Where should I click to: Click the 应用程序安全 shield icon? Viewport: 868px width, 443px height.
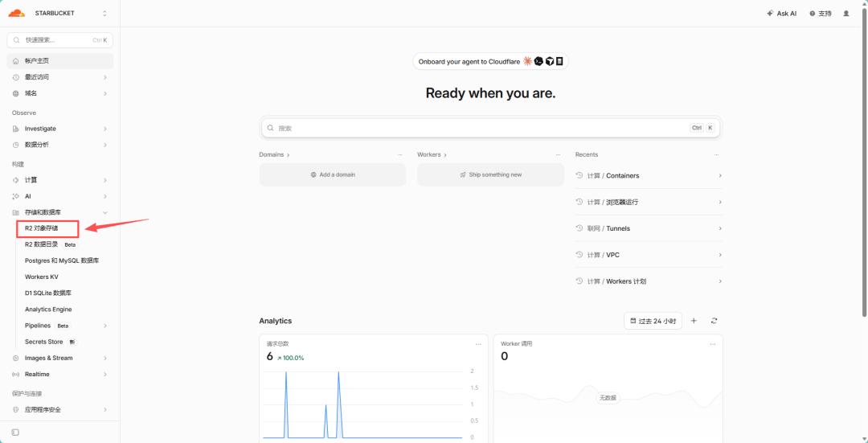[15, 410]
